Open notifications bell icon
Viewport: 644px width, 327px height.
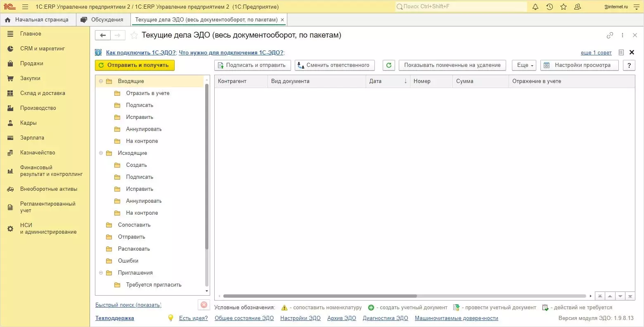pos(535,7)
